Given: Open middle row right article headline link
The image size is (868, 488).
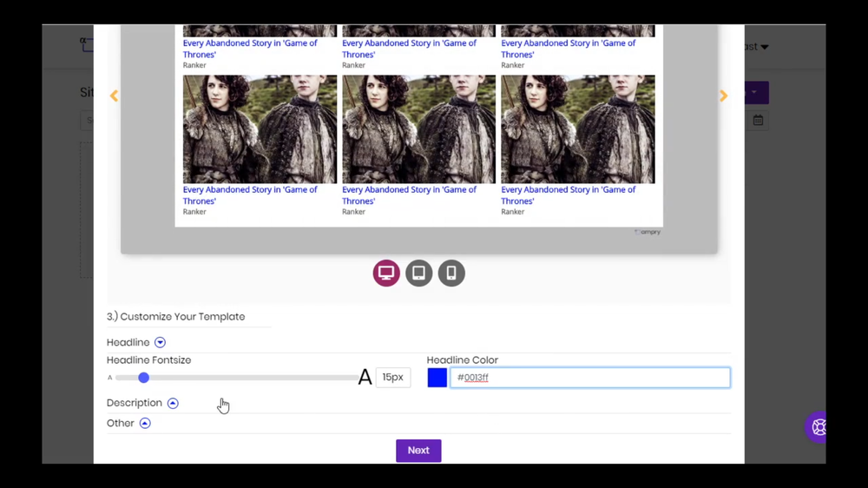Looking at the screenshot, I should coord(568,195).
